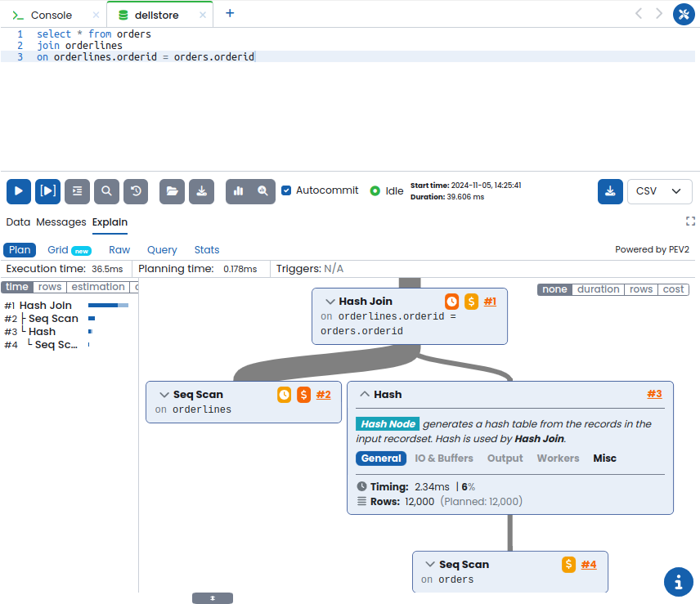700x604 pixels.
Task: Run the query with the play button
Action: tap(18, 191)
